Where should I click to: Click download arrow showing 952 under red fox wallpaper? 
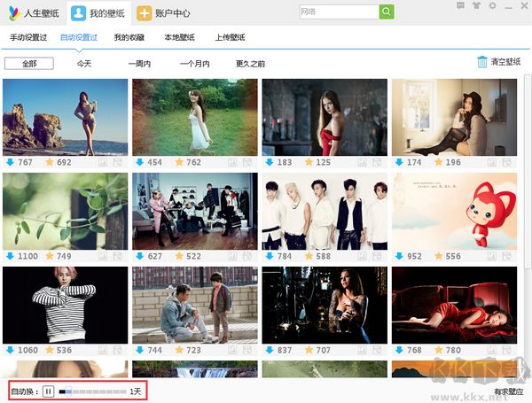399,256
